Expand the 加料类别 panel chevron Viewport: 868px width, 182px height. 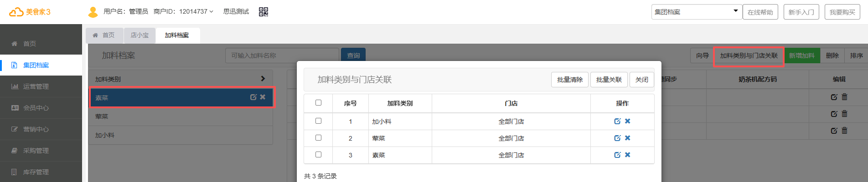tap(263, 79)
